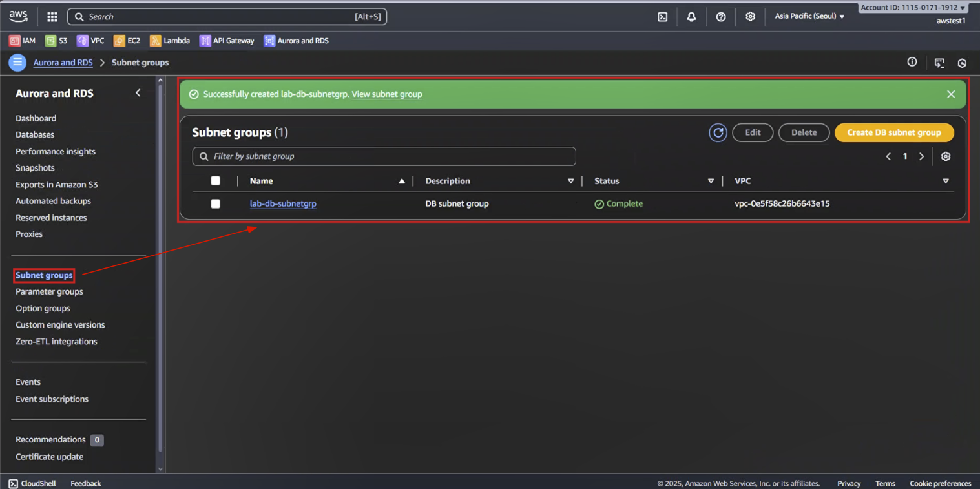Open the Lambda shortcut in favorites bar
Viewport: 980px width, 489px height.
coord(170,41)
